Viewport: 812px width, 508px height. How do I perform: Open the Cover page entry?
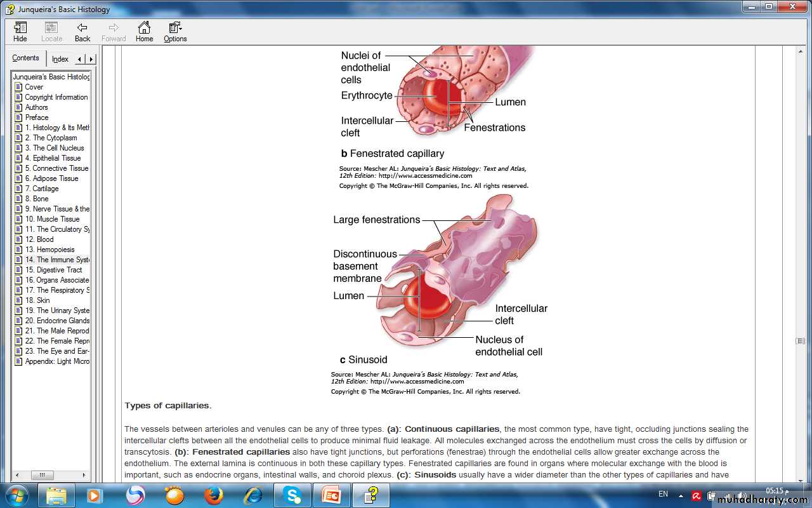pyautogui.click(x=34, y=87)
